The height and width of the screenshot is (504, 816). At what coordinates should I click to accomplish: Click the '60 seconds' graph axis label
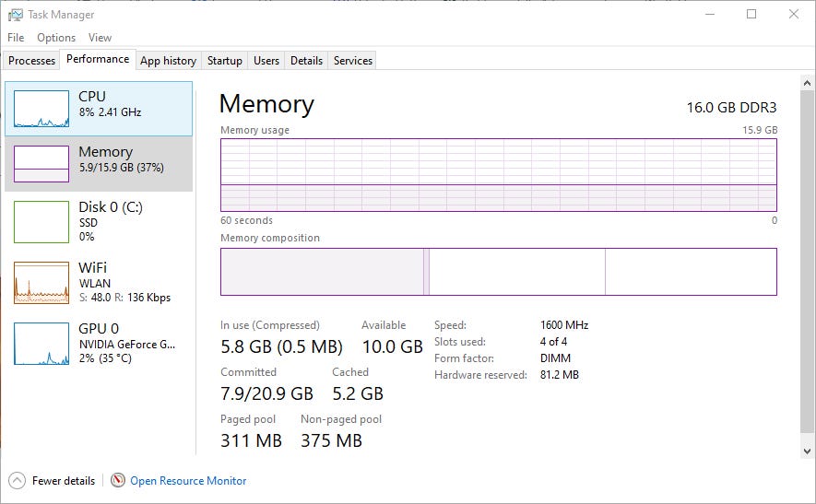click(x=247, y=220)
